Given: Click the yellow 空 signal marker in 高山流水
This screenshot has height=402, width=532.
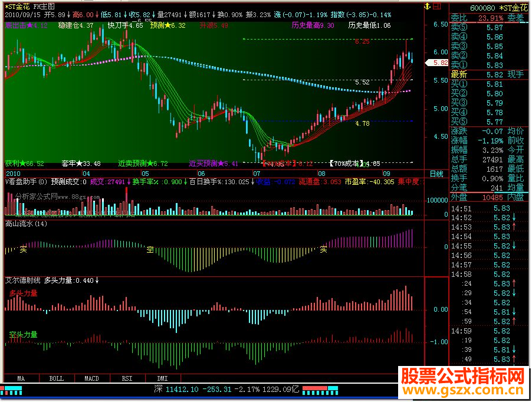Looking at the screenshot, I should (150, 250).
